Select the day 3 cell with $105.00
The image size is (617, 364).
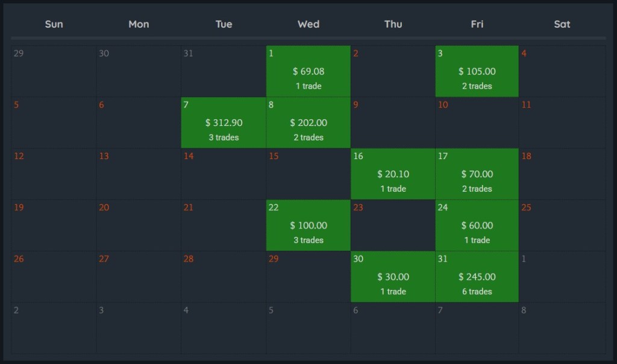(477, 71)
